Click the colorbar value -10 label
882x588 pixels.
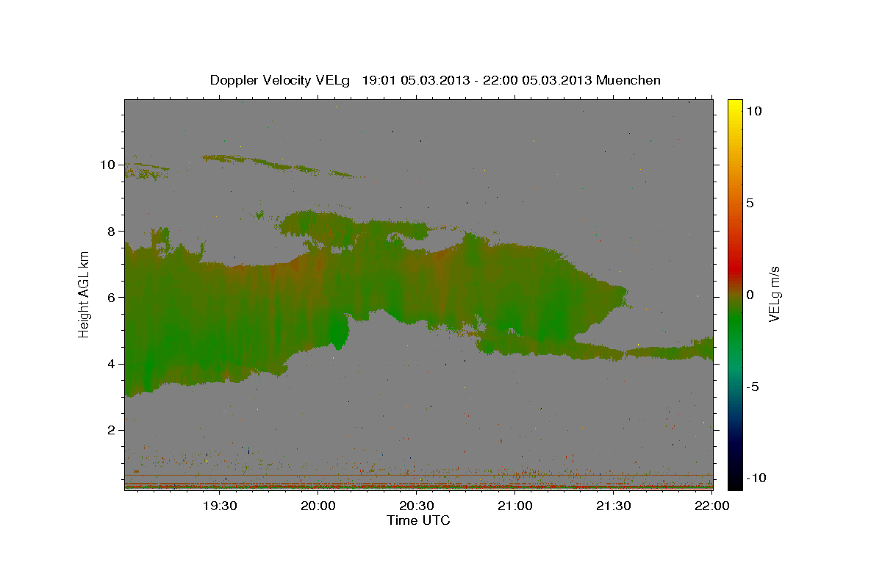tap(755, 478)
